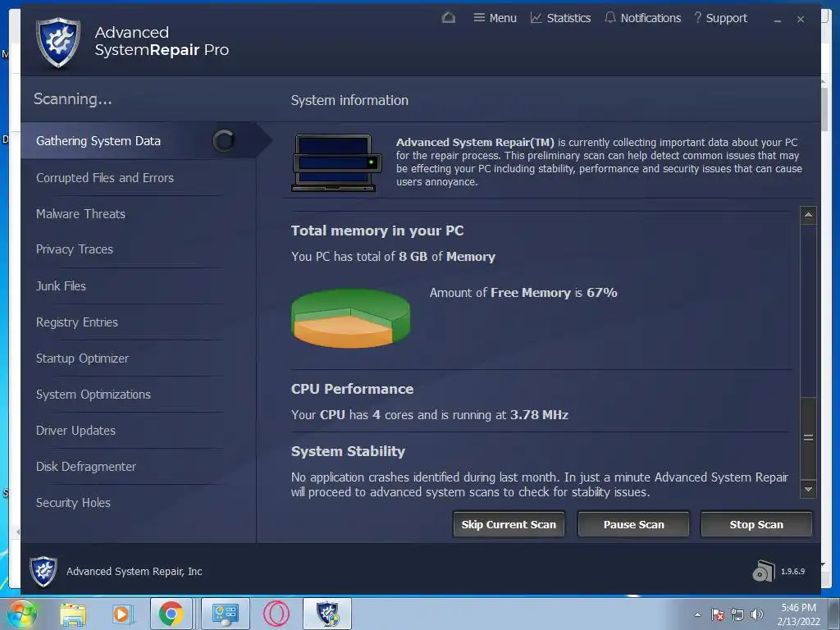Click the Gathering System Data spinner icon
The height and width of the screenshot is (630, 840).
click(x=223, y=141)
